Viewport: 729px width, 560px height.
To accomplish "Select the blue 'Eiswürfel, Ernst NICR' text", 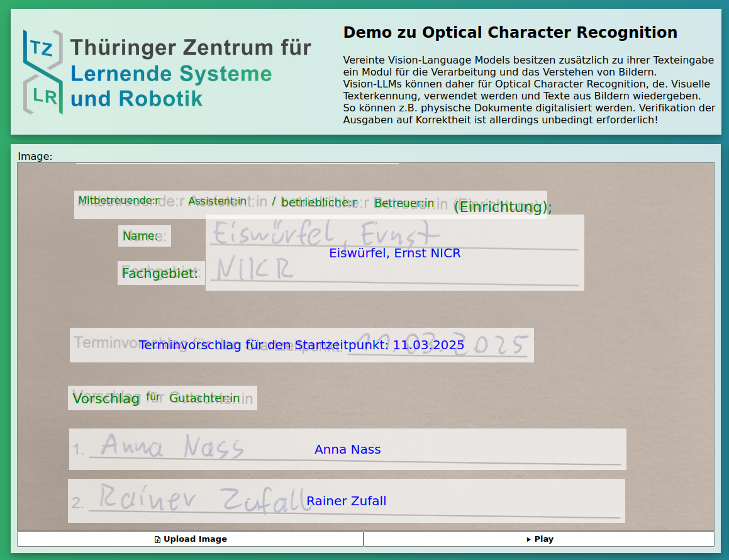I will click(394, 254).
